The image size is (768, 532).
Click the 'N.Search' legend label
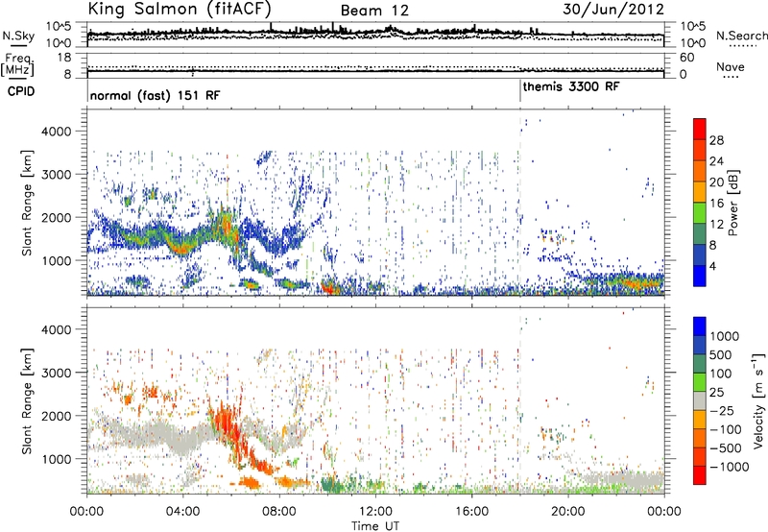tap(741, 36)
